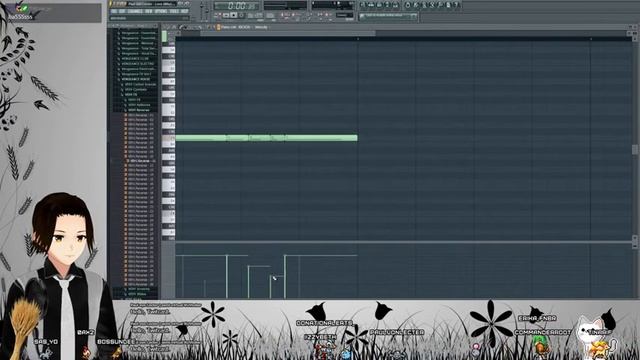Stop playback with the stop button
The width and height of the screenshot is (640, 360).
[234, 15]
